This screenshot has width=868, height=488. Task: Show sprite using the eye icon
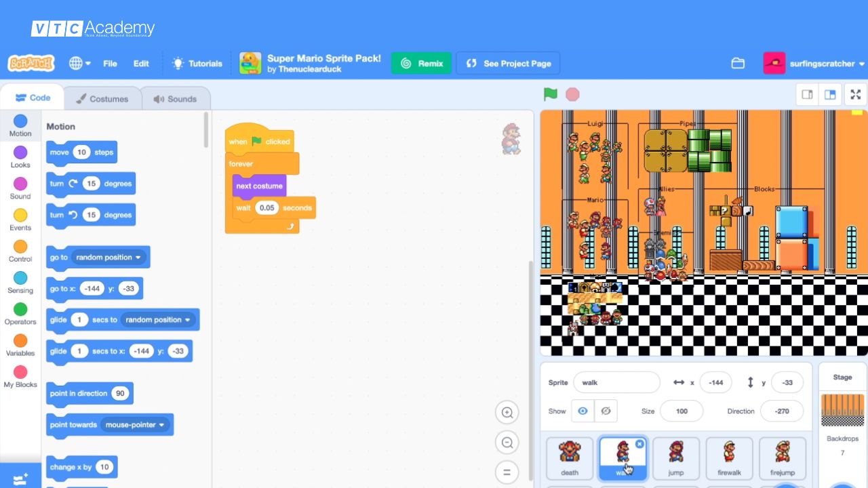(583, 411)
